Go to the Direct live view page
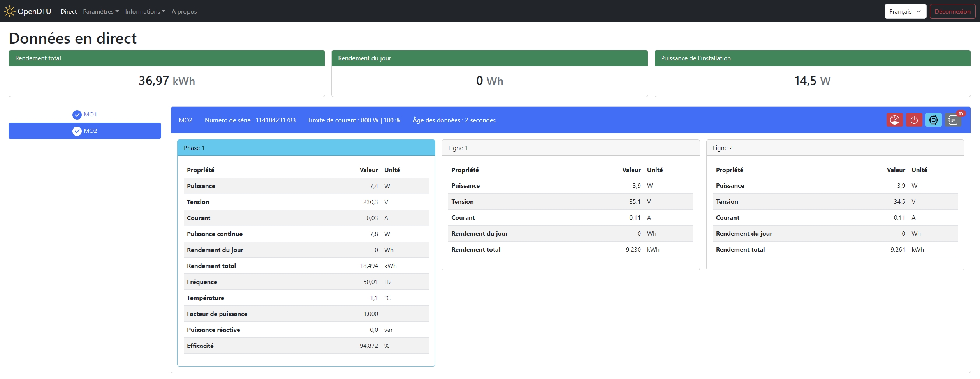The width and height of the screenshot is (980, 379). coord(69,11)
